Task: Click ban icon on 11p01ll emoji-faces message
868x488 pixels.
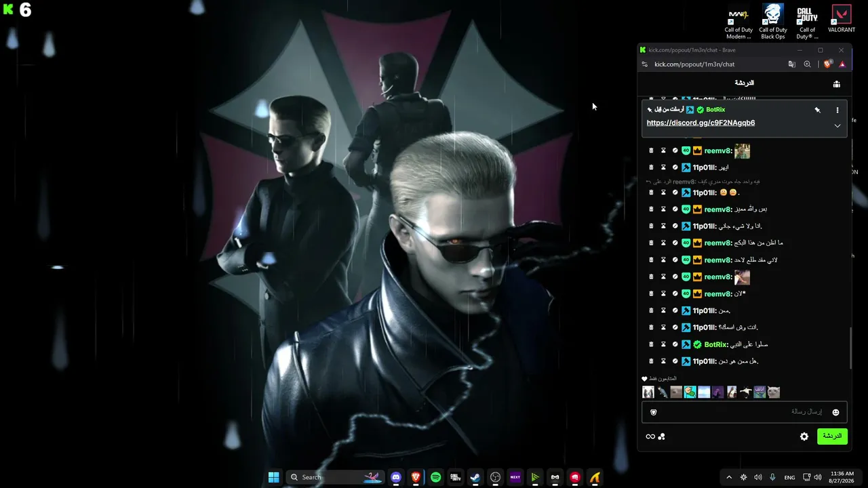Action: (x=675, y=192)
